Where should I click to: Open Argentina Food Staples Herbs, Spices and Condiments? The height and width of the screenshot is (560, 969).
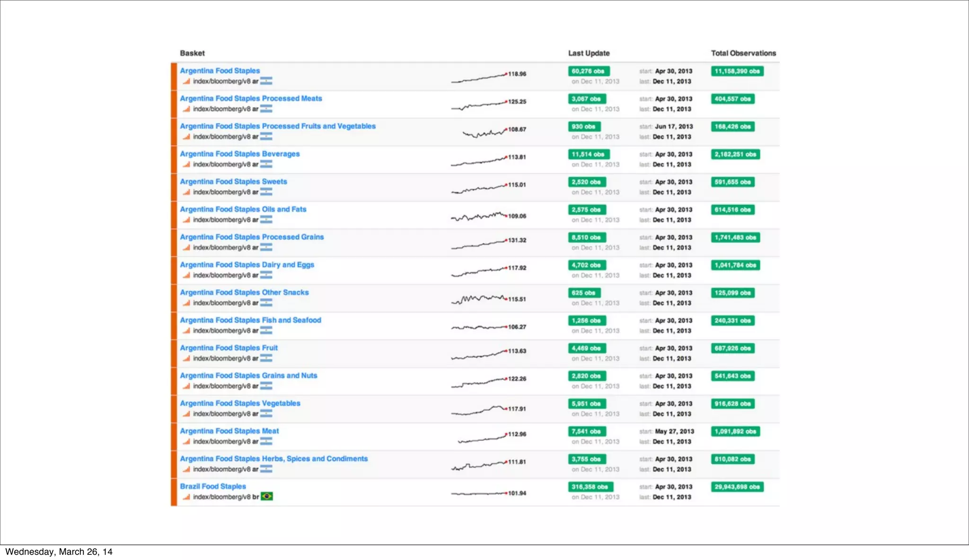(x=273, y=458)
